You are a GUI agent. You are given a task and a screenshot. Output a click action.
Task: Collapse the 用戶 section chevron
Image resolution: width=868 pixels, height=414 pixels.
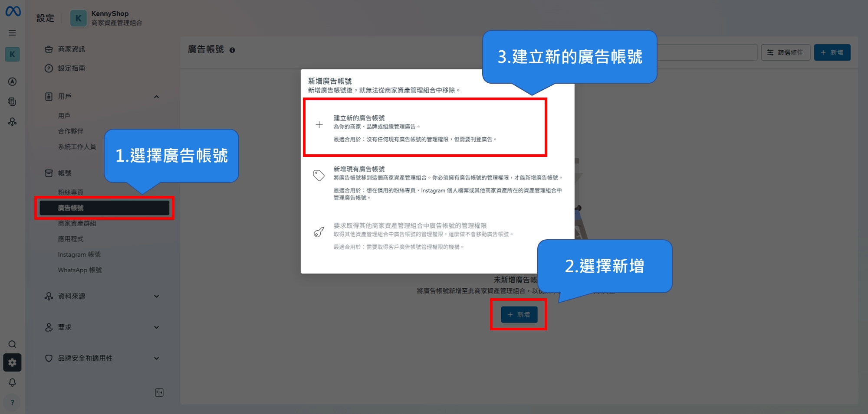[157, 96]
